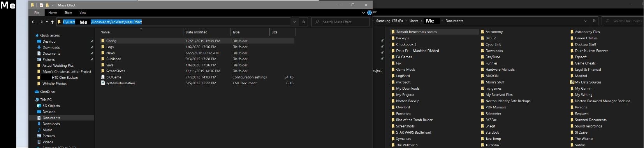This screenshot has width=644, height=148.
Task: Refresh the Mass Effect folder
Action: coord(304,22)
